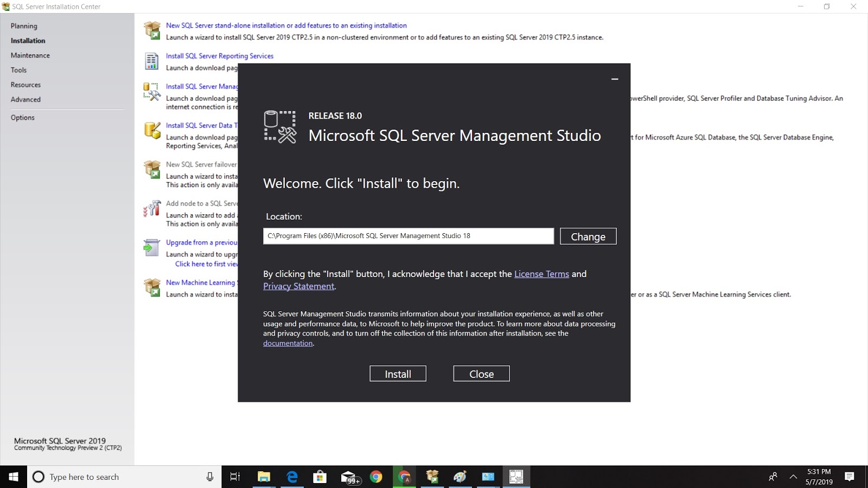Open the documentation link

288,343
